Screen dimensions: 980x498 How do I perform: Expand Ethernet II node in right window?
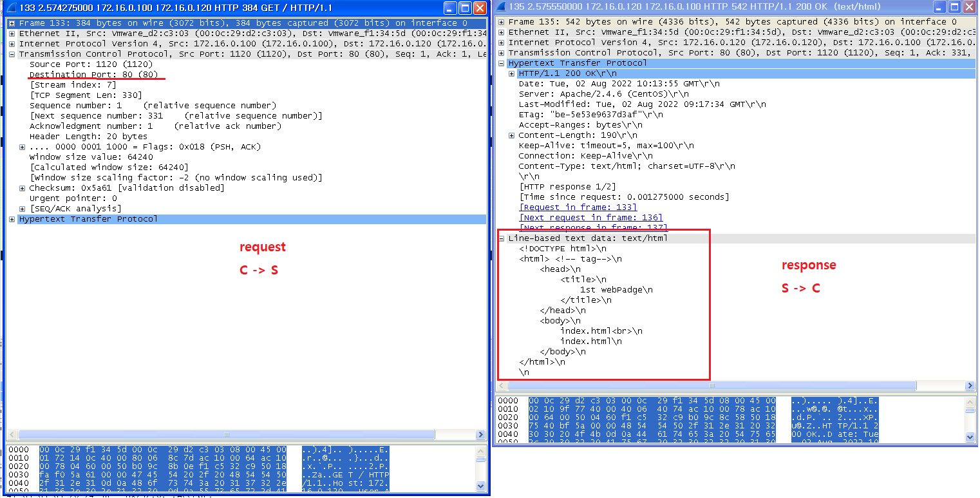[x=502, y=32]
